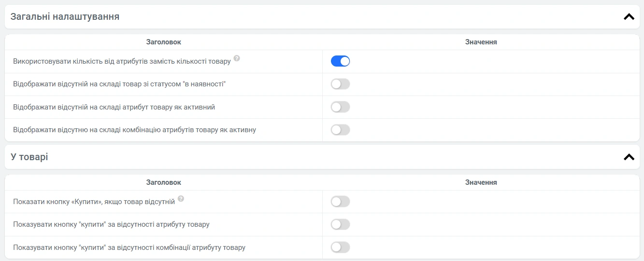Click label "Використовувати кількість від атрибутів"
The width and height of the screenshot is (644, 261).
122,62
